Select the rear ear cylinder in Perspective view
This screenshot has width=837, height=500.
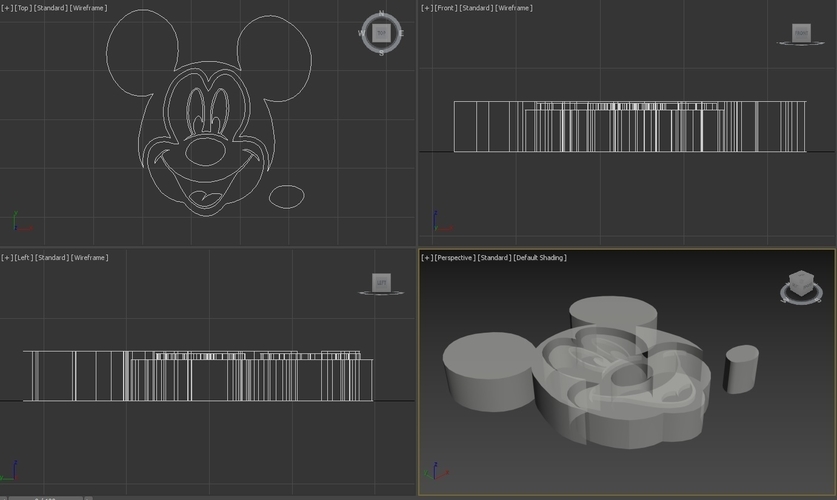coord(613,311)
